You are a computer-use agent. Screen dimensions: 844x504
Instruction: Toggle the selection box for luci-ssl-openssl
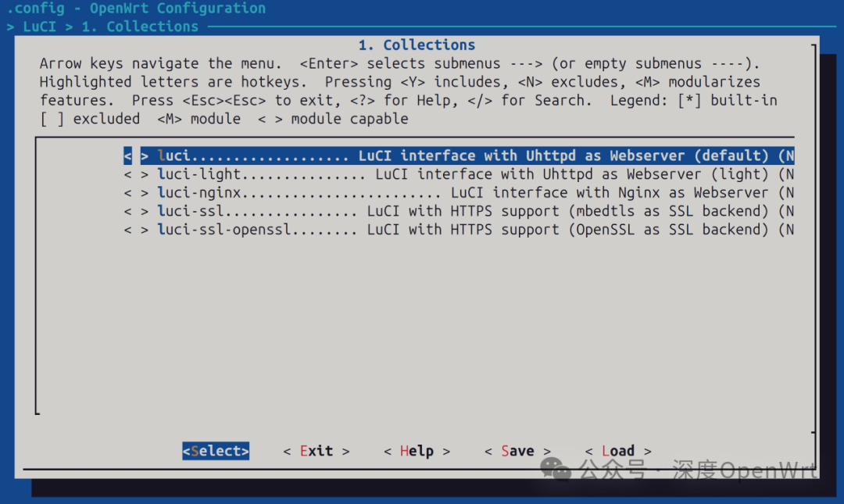coord(135,230)
